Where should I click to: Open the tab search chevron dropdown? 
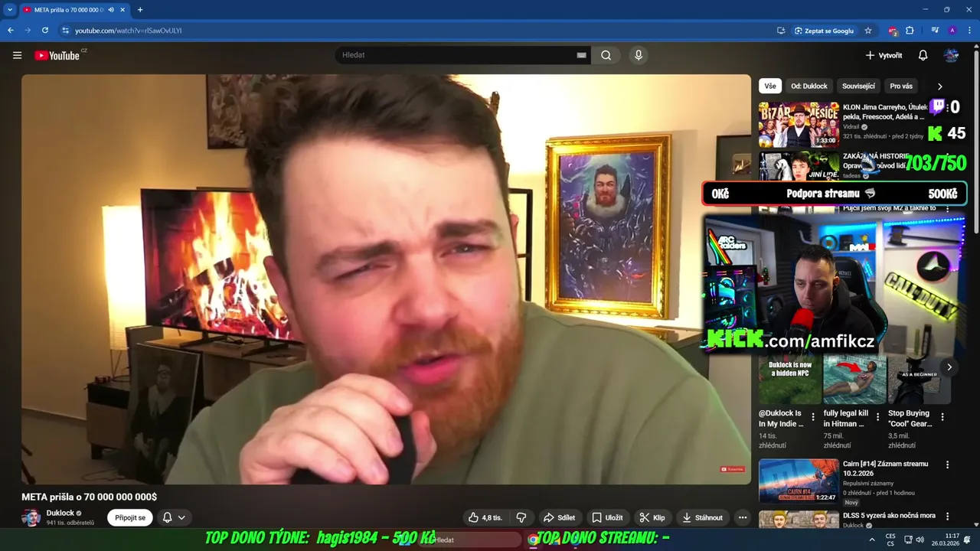click(x=10, y=10)
